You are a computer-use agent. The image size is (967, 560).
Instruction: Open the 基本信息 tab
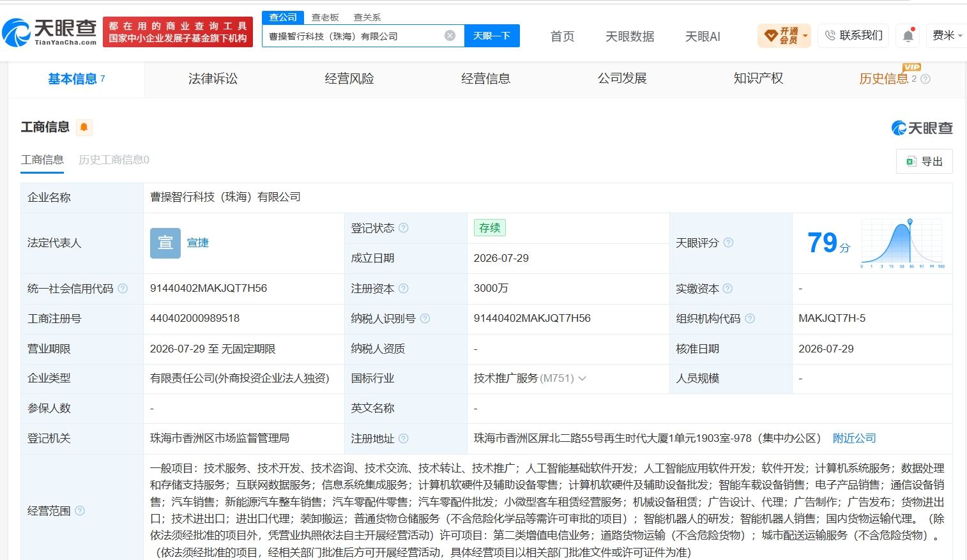[x=76, y=79]
